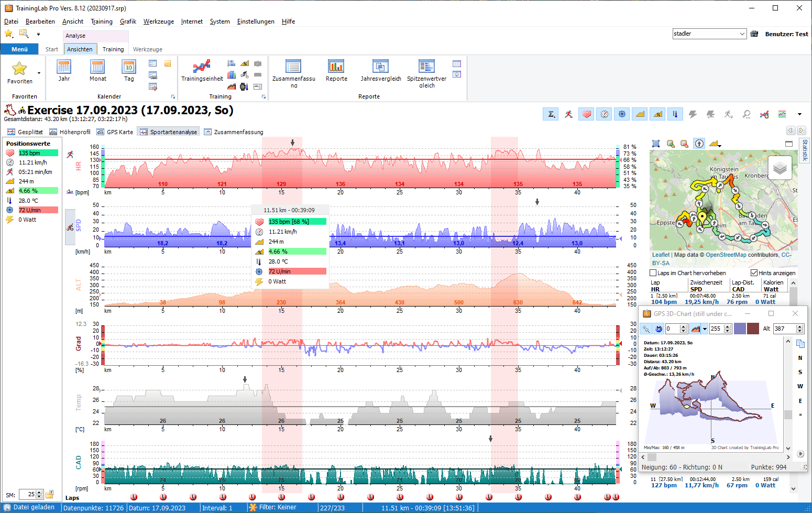
Task: Click the fit-to-extent square icon above the map
Action: pos(656,144)
